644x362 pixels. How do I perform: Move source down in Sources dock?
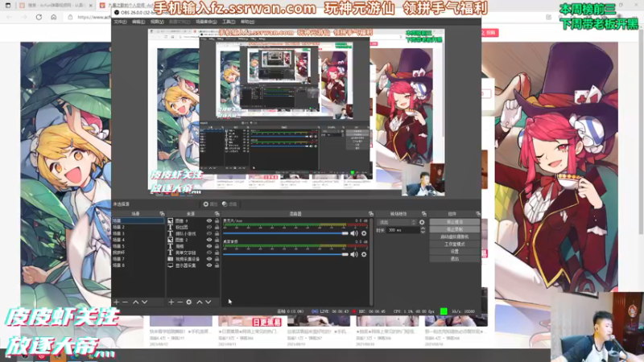click(208, 302)
